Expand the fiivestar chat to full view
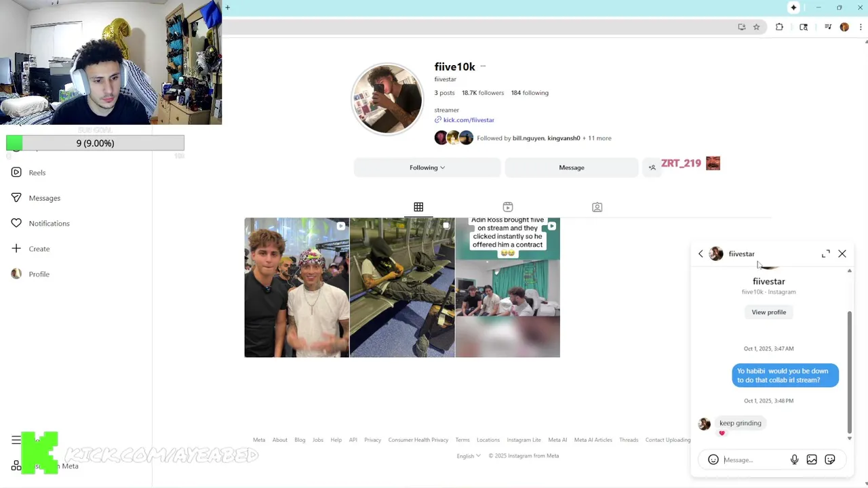The width and height of the screenshot is (868, 488). click(x=826, y=253)
